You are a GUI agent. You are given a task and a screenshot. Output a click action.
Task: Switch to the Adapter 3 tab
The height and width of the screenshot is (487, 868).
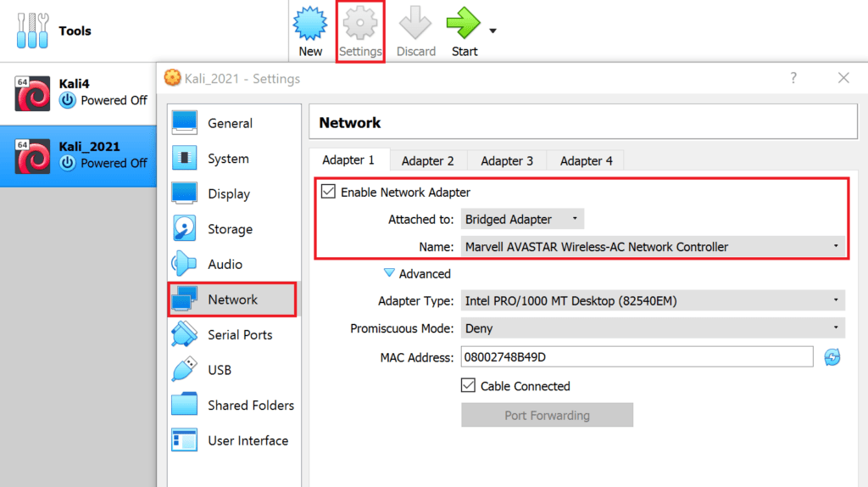click(507, 160)
